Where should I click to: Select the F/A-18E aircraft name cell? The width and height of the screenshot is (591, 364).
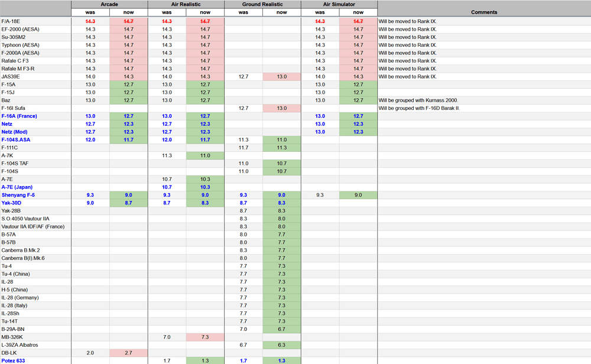(x=11, y=21)
